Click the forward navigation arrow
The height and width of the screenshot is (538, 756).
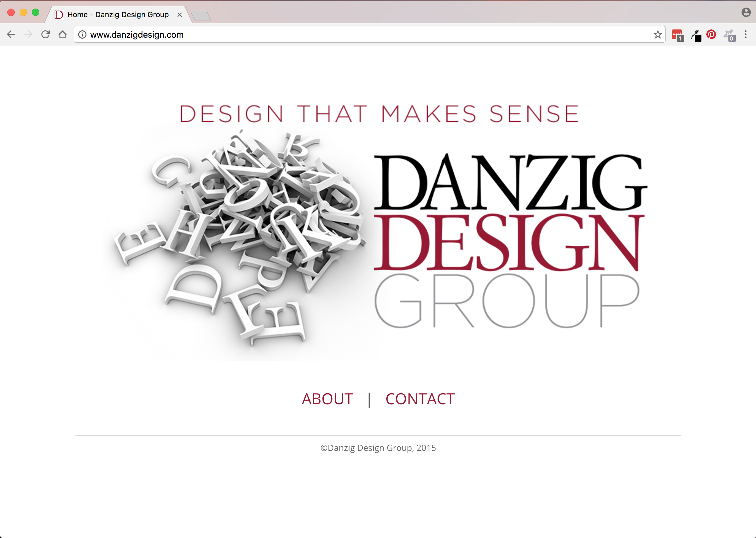(28, 34)
